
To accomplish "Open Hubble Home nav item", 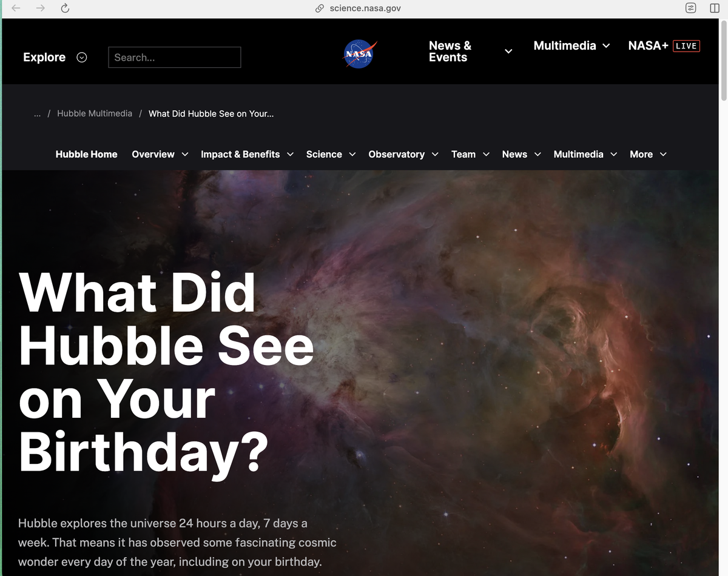I will tap(86, 154).
